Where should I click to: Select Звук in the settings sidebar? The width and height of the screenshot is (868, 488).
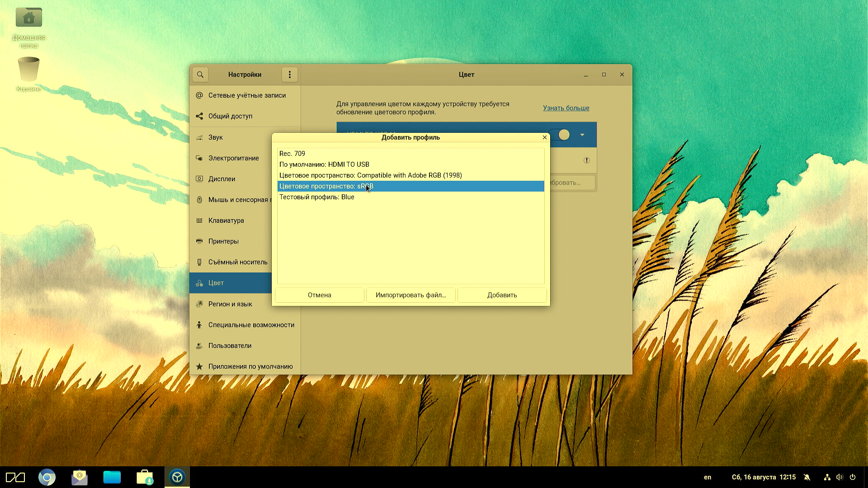click(216, 137)
